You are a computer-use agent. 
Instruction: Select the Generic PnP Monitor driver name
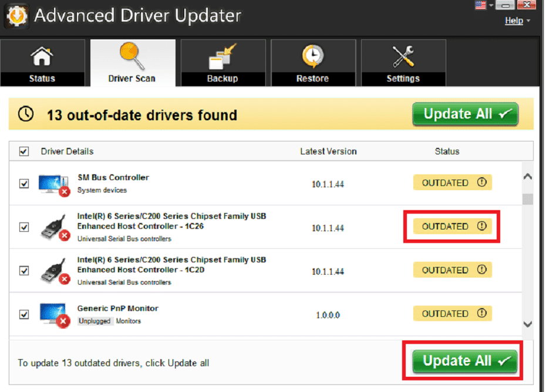click(117, 309)
